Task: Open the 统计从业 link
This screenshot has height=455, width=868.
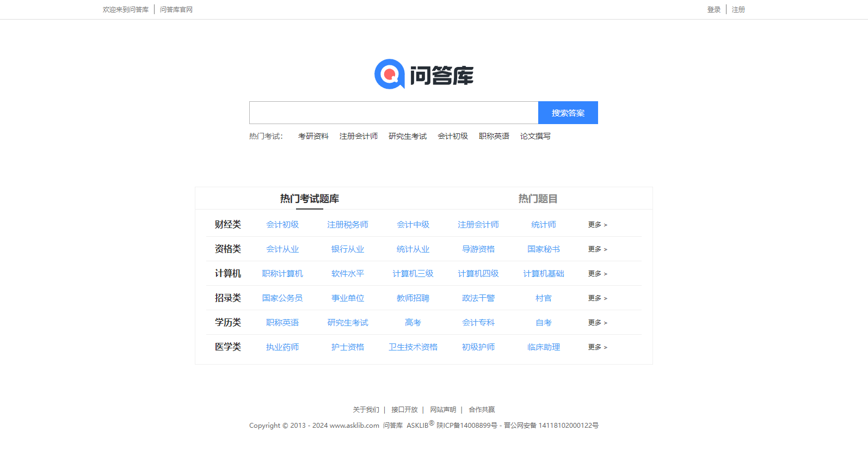Action: coord(413,249)
